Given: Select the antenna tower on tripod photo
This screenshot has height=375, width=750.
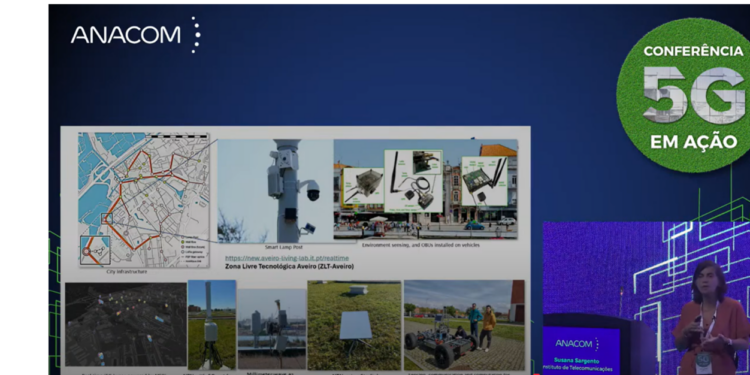Looking at the screenshot, I should tap(212, 325).
